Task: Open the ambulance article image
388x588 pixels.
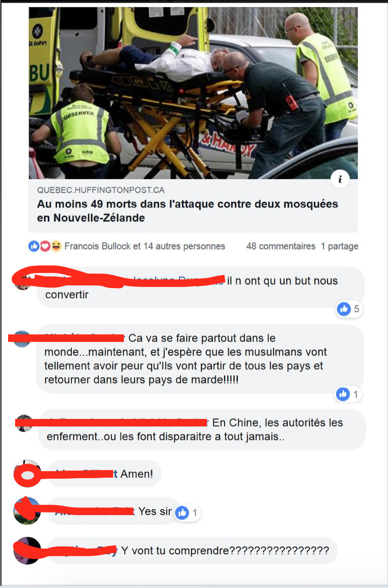Action: click(x=193, y=93)
